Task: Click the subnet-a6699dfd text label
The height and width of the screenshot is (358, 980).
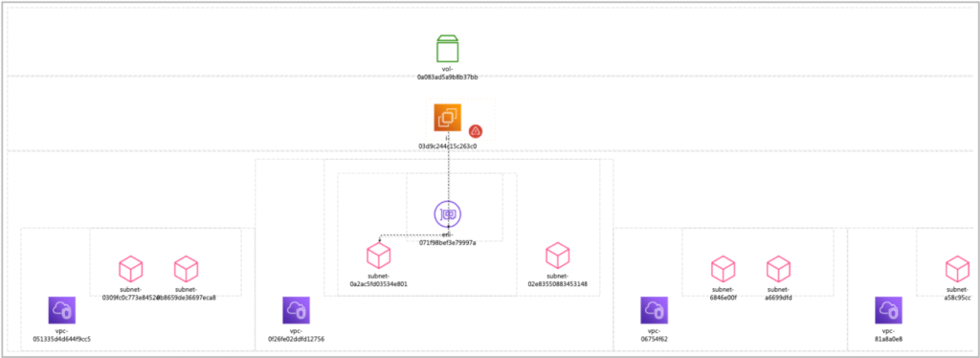Action: point(779,294)
